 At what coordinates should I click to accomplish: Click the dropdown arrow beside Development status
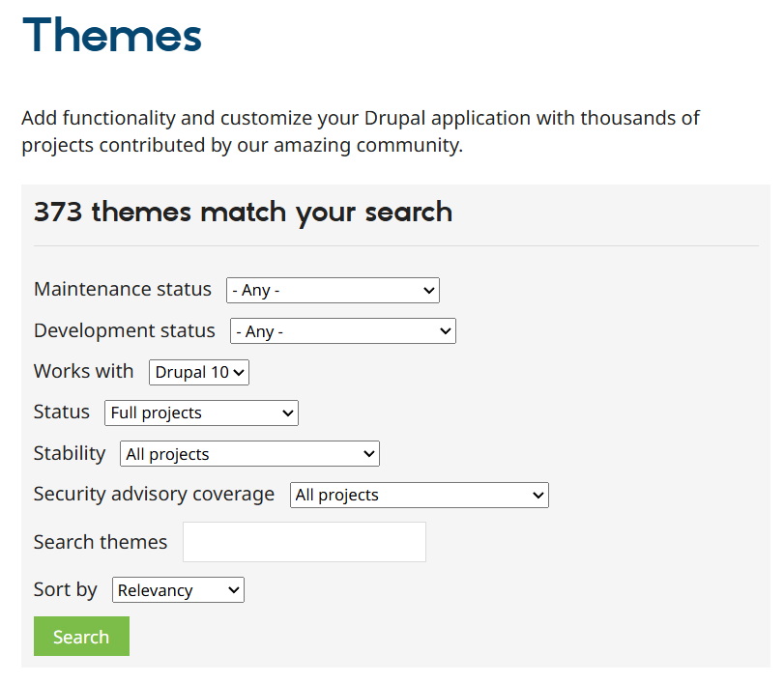448,330
